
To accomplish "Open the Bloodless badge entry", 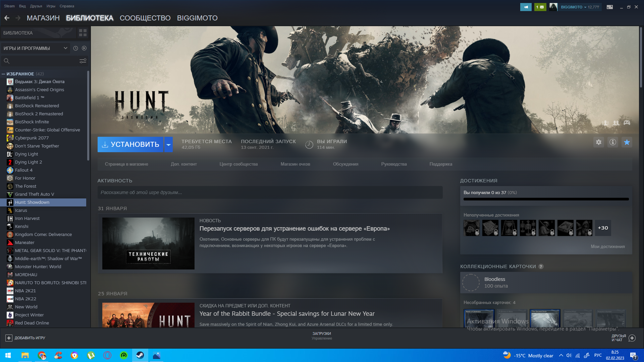I will coord(546,283).
